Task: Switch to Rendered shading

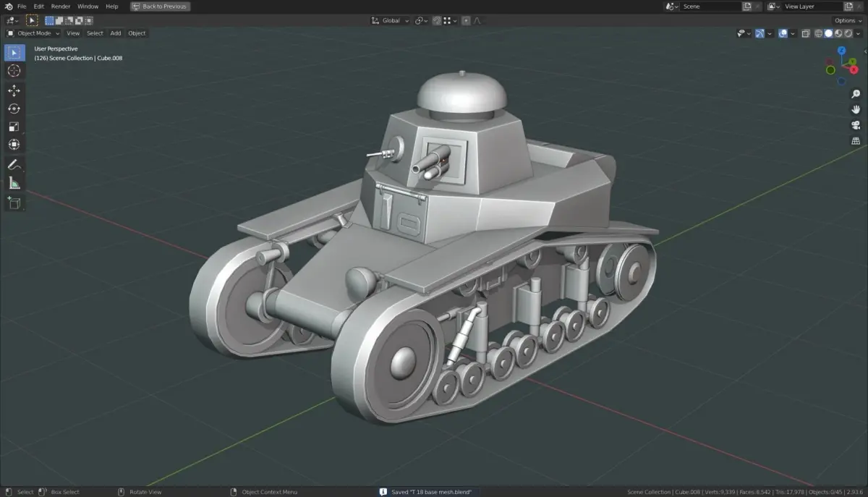Action: point(848,33)
